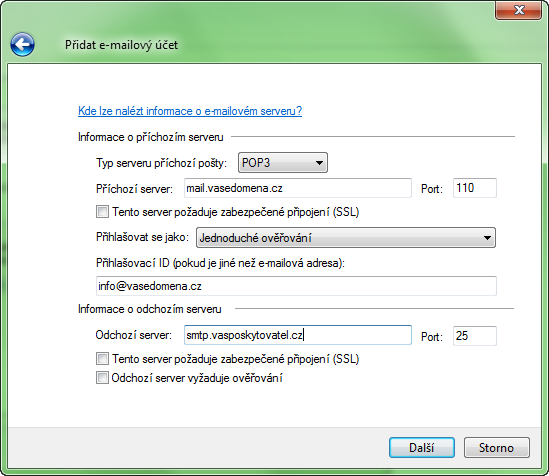
Task: Close the Přidat e-mailový účet dialog
Action: coord(518,10)
